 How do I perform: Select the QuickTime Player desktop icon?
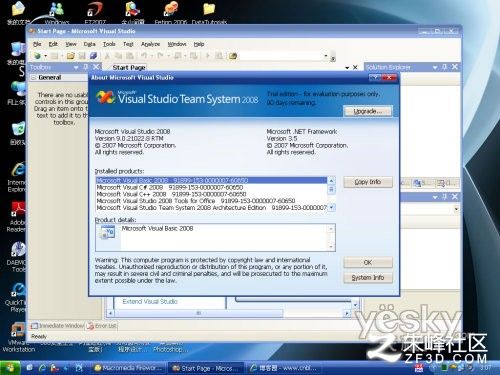click(16, 297)
